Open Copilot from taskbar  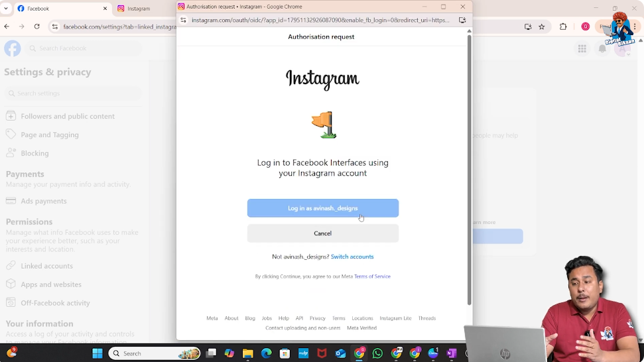229,353
